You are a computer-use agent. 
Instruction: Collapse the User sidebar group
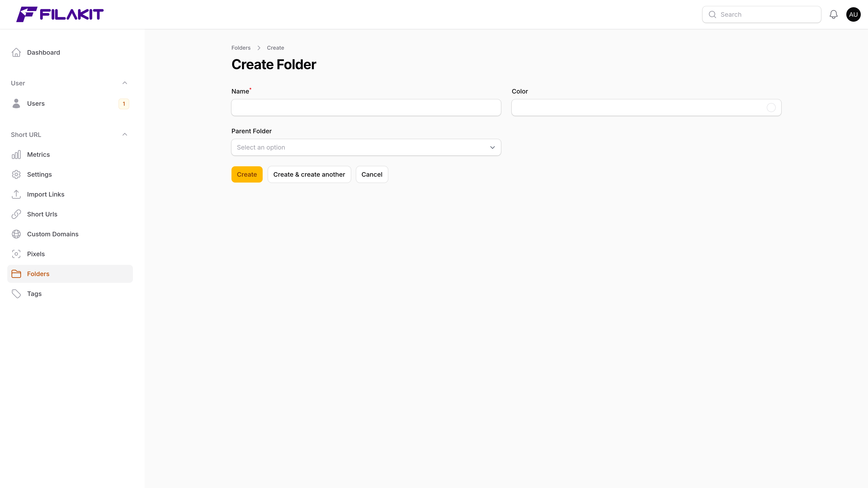(125, 83)
